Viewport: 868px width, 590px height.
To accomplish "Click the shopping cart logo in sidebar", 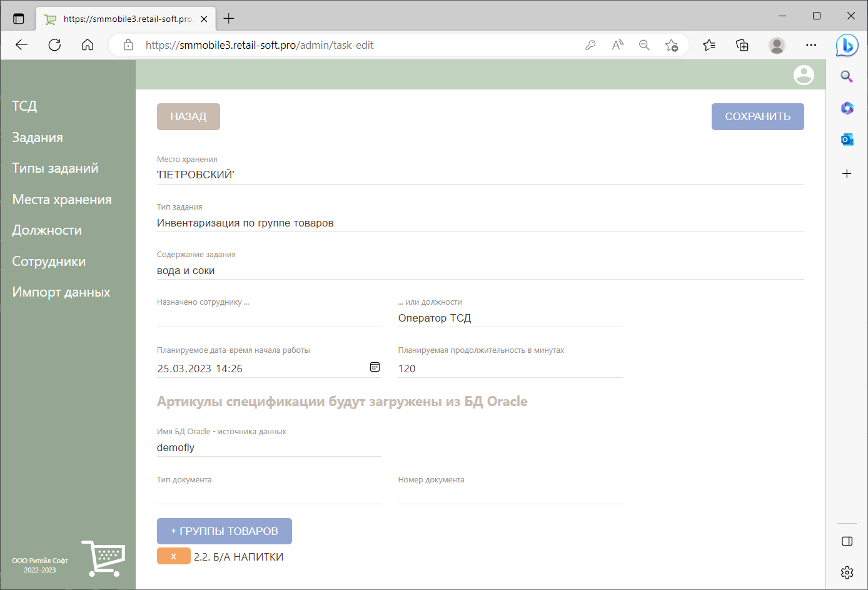I will (x=103, y=558).
